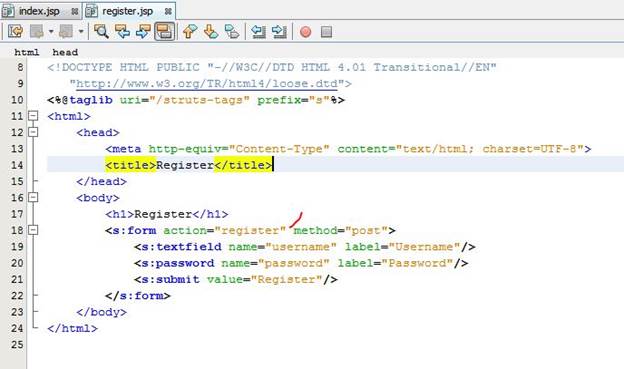Click the meta http-equiv attribute
The image size is (624, 369).
(x=185, y=149)
